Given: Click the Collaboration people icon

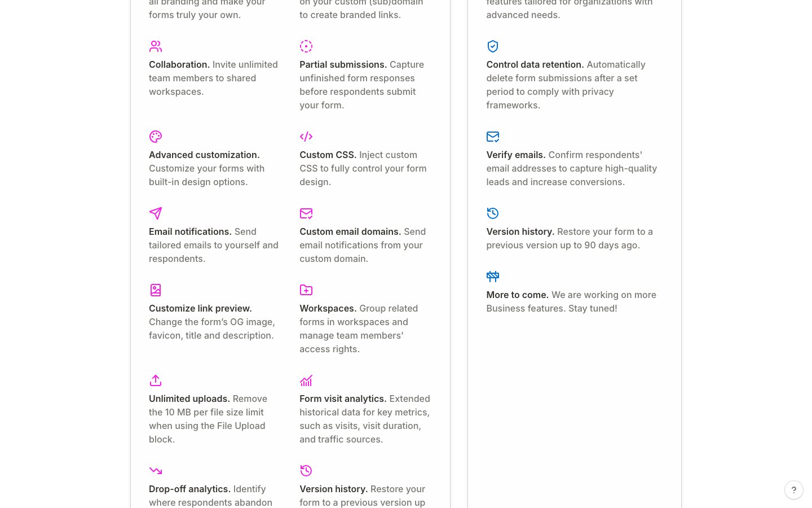Looking at the screenshot, I should tap(156, 46).
